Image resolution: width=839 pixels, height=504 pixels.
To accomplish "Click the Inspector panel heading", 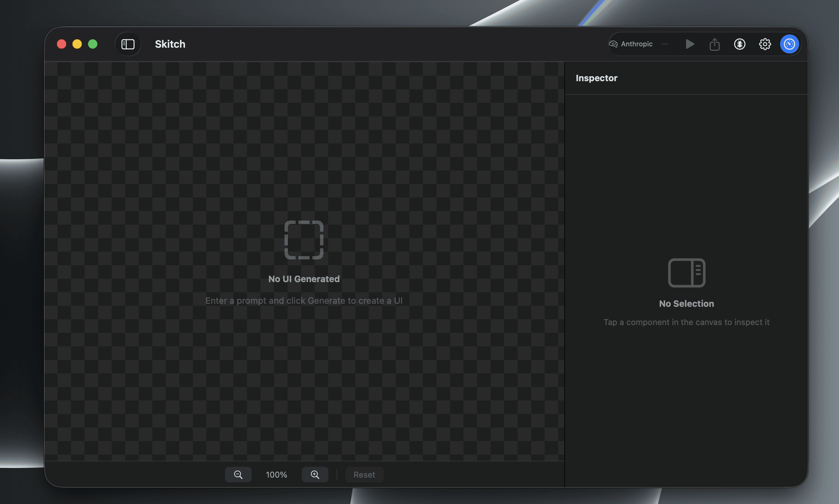I will (596, 78).
